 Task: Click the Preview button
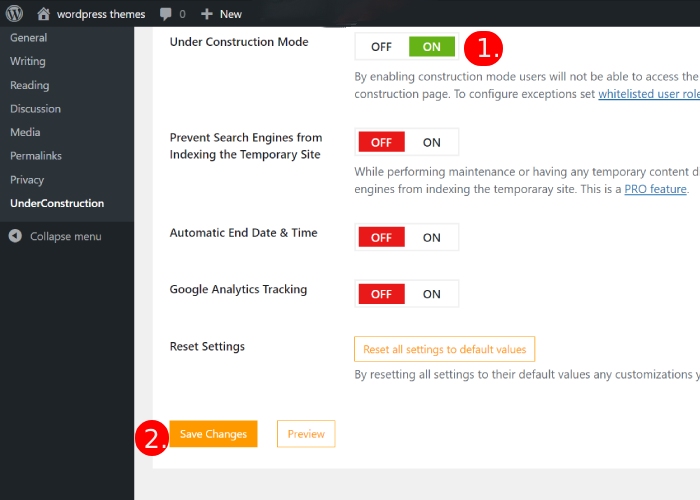(x=306, y=434)
